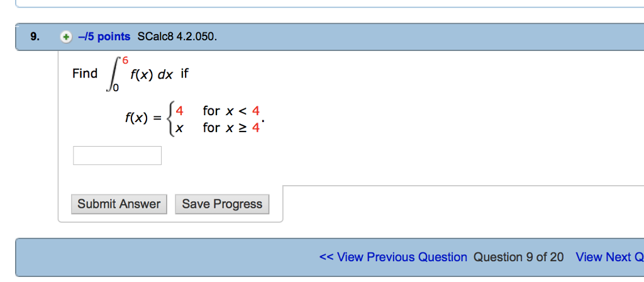Select question number 9 in header
644x282 pixels.
[x=34, y=37]
